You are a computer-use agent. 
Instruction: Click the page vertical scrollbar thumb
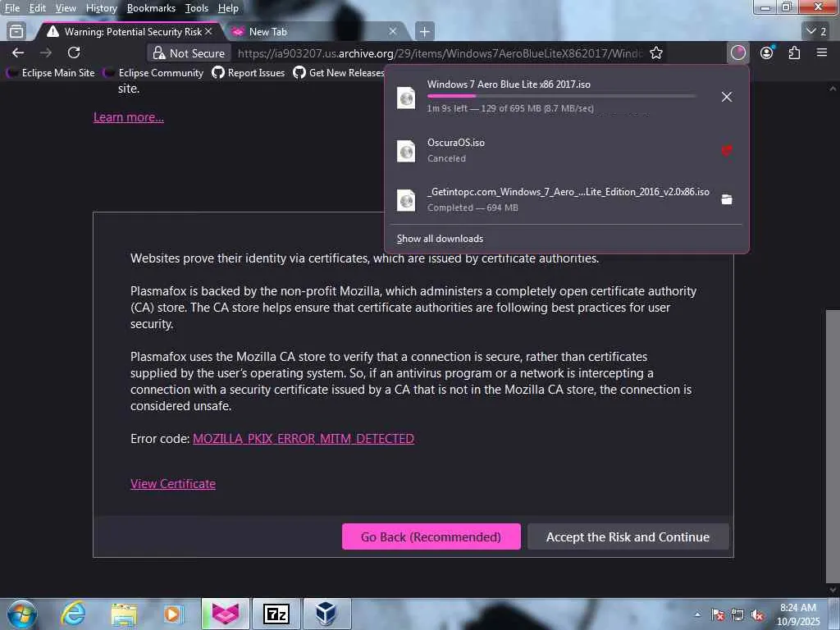[x=833, y=445]
